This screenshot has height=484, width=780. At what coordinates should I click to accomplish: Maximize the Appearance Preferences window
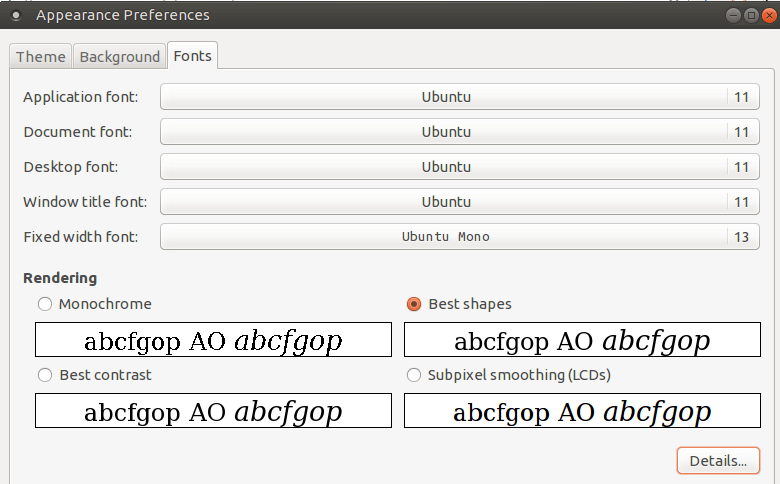750,15
